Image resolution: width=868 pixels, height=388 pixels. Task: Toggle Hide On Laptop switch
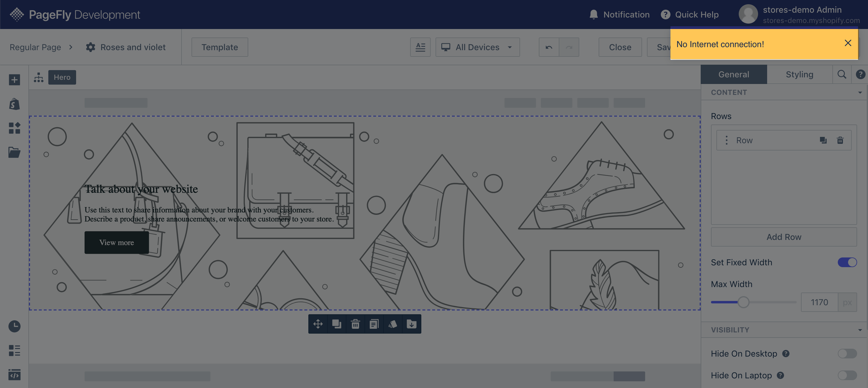pos(847,375)
